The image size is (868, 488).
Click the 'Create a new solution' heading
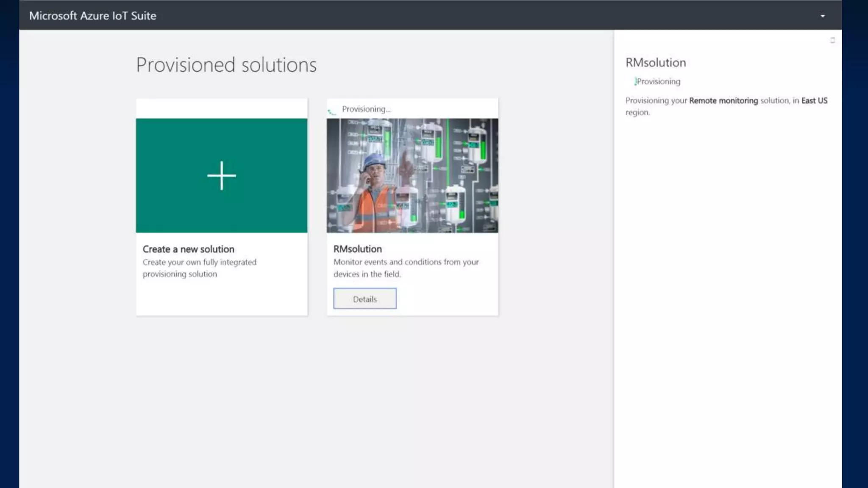[188, 249]
